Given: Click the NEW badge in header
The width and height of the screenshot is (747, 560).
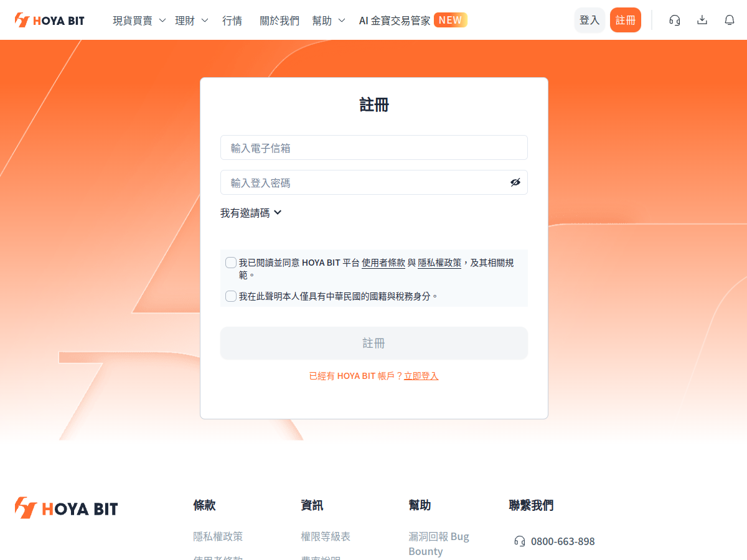Looking at the screenshot, I should pos(451,20).
